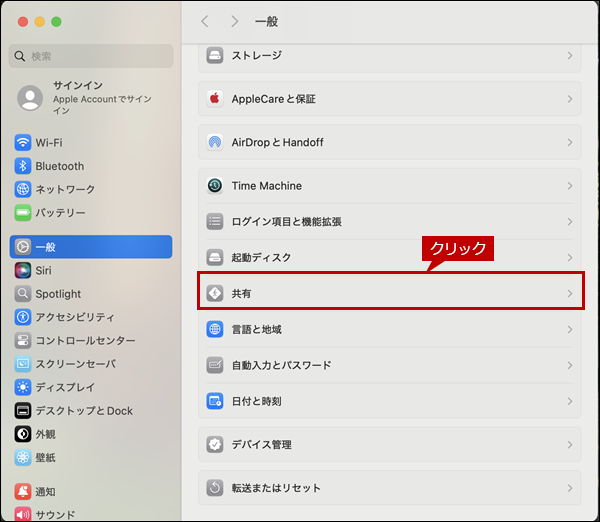Screen dimensions: 600x522
Task: Open ネットワーク globe icon
Action: (x=23, y=189)
